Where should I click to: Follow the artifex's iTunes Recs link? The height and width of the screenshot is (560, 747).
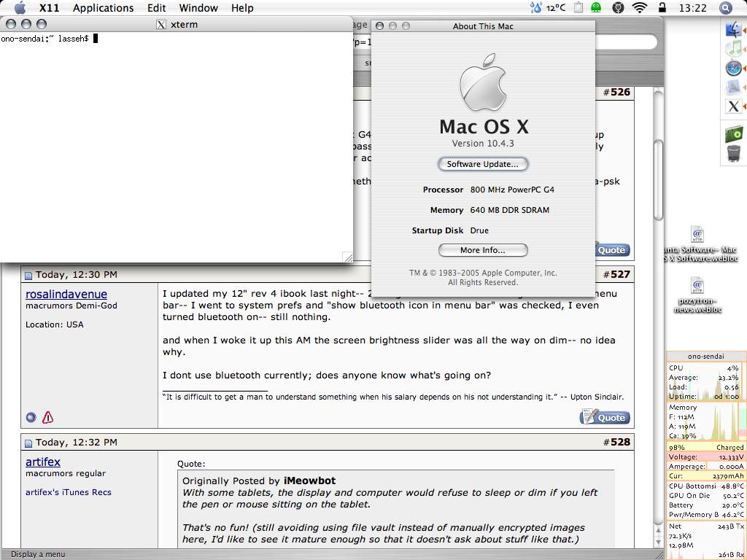(x=68, y=492)
